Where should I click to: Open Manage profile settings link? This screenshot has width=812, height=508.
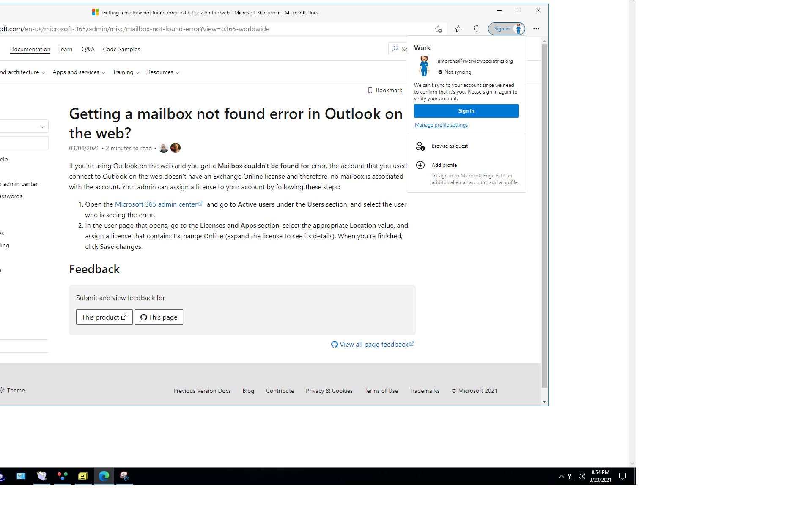[x=441, y=125]
